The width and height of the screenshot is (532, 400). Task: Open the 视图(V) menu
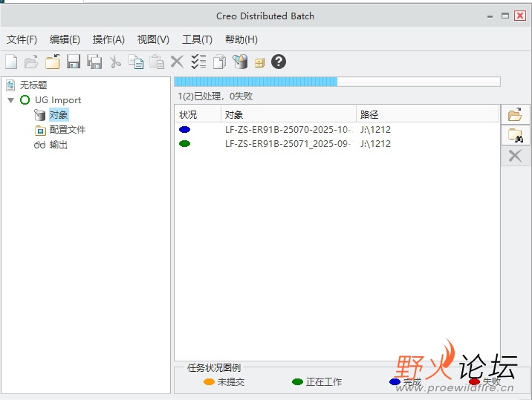153,39
